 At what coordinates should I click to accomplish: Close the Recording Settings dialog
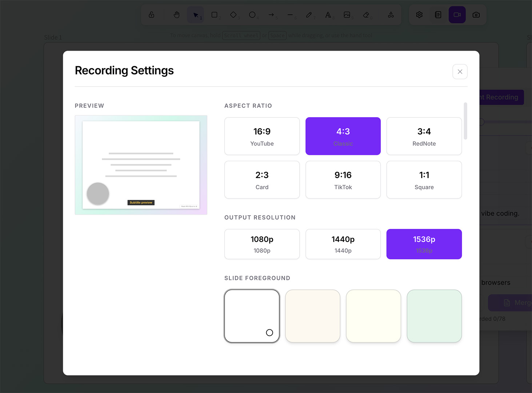pos(460,72)
